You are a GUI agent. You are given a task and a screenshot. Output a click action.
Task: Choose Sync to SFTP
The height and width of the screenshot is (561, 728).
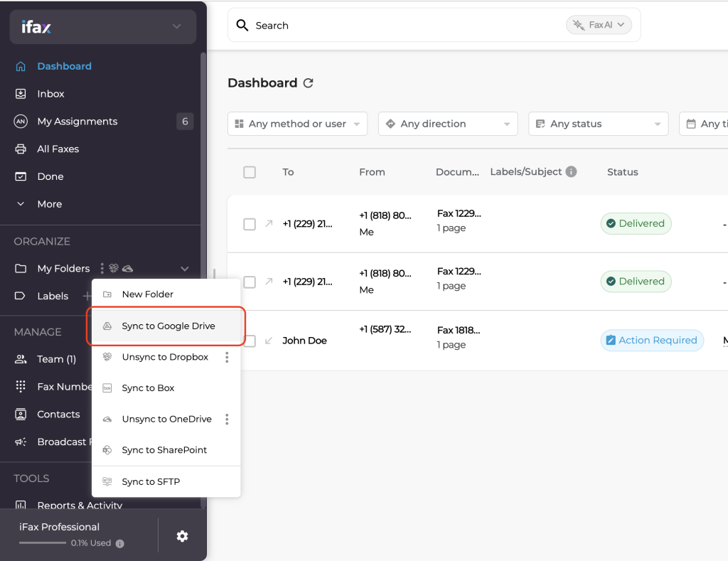click(166, 482)
